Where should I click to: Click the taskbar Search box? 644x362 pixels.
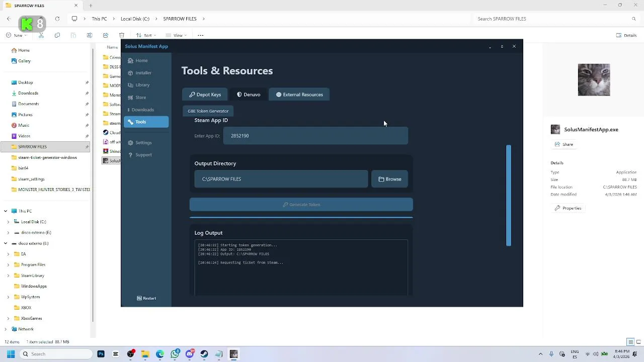[56, 354]
